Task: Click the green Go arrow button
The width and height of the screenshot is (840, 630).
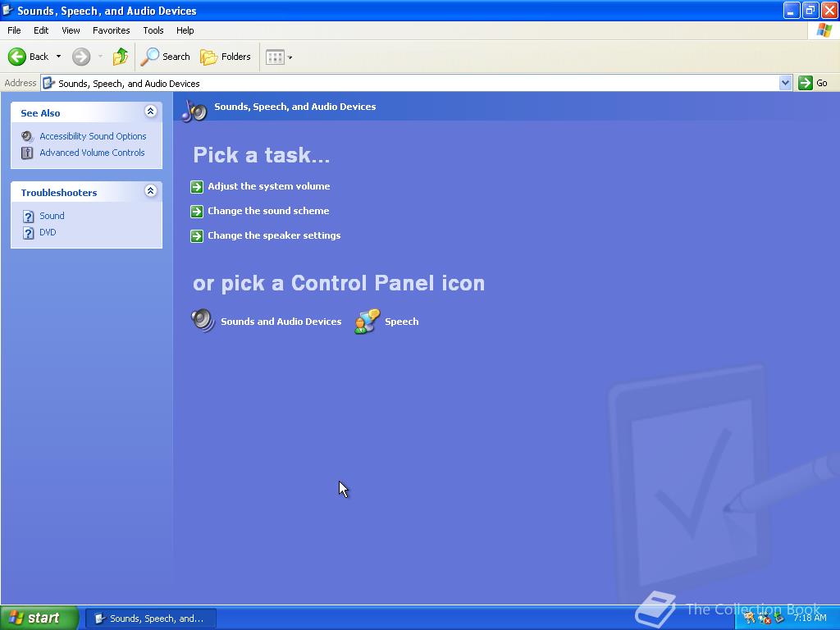Action: (806, 83)
